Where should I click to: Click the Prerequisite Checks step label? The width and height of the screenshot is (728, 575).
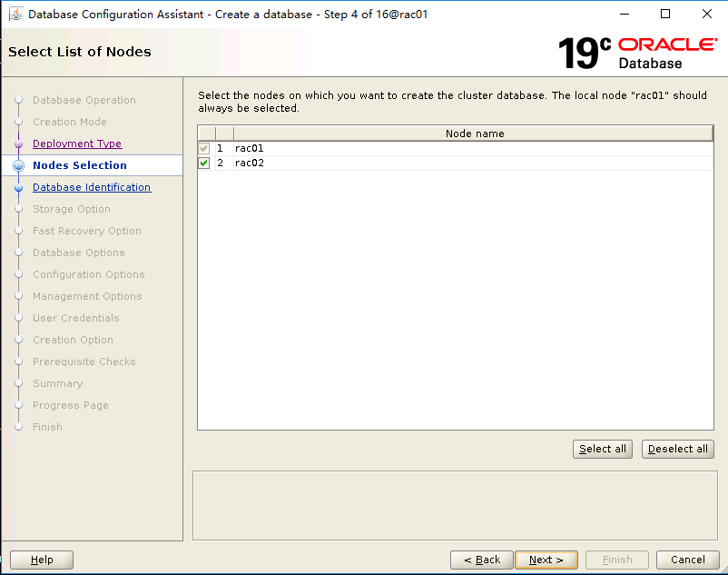click(x=84, y=362)
